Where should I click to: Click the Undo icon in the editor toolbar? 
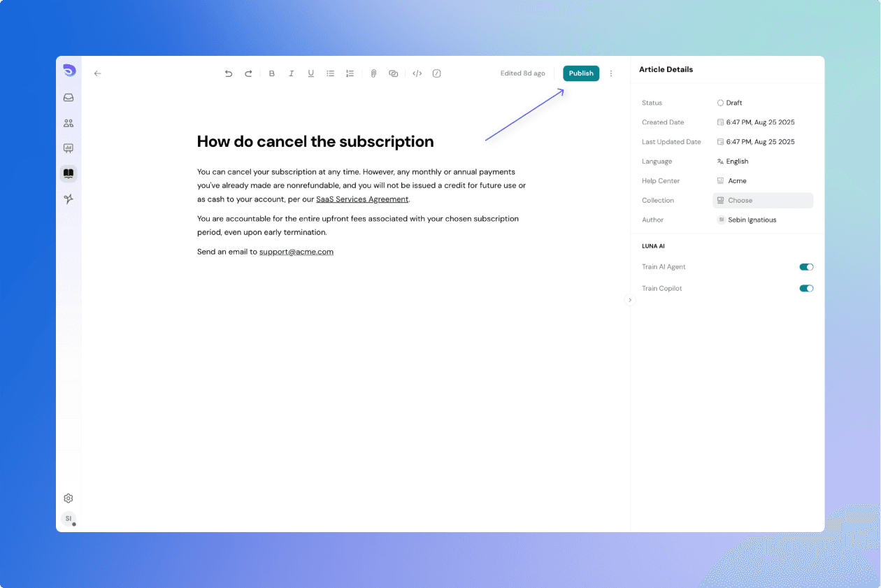(x=228, y=73)
